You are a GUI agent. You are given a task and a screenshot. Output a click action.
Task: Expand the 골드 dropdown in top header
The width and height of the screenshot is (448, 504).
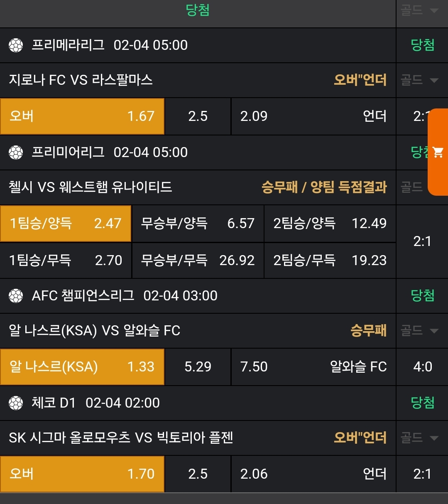click(420, 10)
